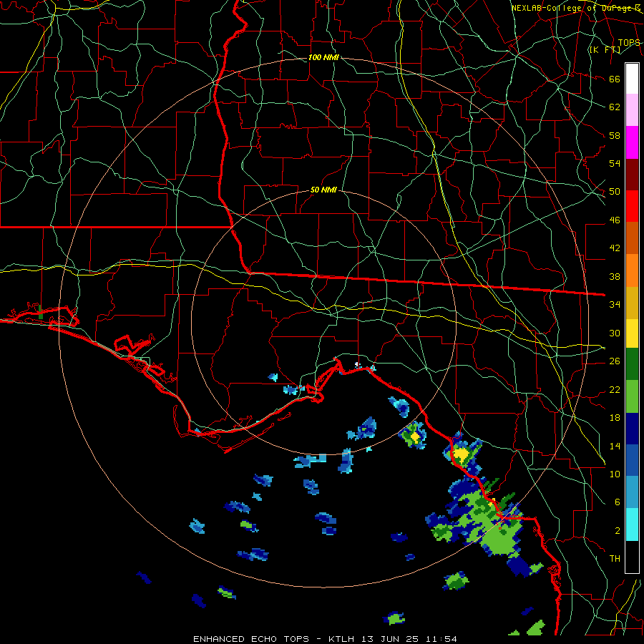The width and height of the screenshot is (644, 644).
Task: Click the 50 NMI range ring label
Action: click(x=323, y=190)
